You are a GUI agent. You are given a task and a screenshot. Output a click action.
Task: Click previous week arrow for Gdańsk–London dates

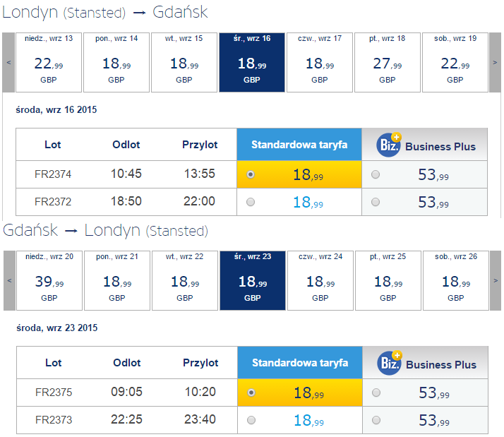coord(9,280)
